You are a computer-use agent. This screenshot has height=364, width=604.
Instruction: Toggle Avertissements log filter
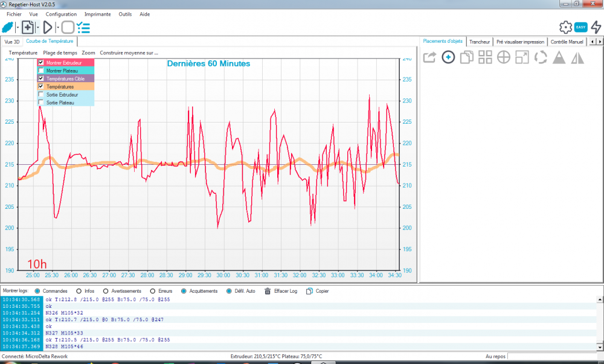(x=106, y=292)
